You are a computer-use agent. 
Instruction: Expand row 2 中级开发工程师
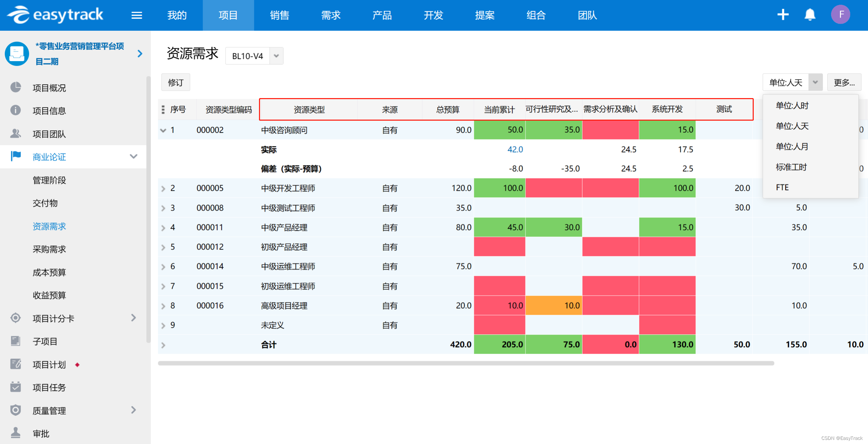[x=163, y=188]
